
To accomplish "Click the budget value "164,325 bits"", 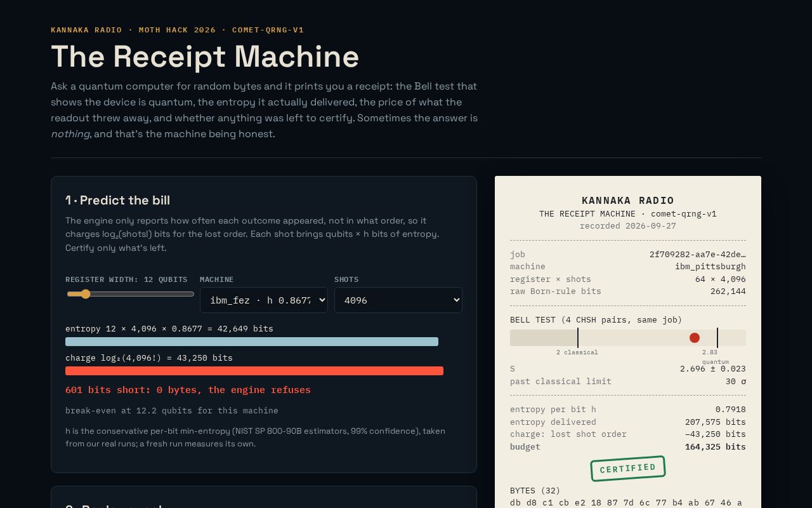I will (716, 447).
